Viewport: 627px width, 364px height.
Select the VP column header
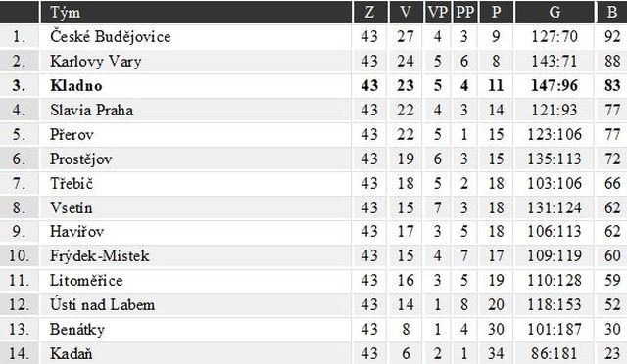[x=438, y=13]
